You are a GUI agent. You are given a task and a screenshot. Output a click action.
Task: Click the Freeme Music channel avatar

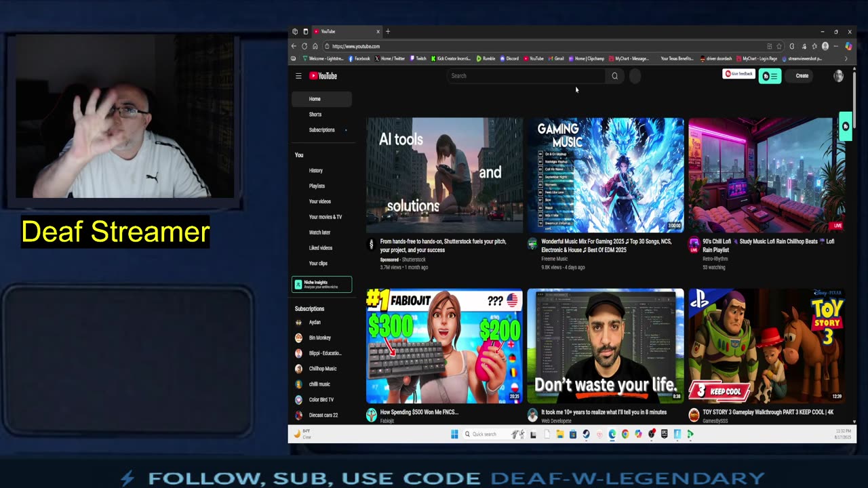(532, 244)
